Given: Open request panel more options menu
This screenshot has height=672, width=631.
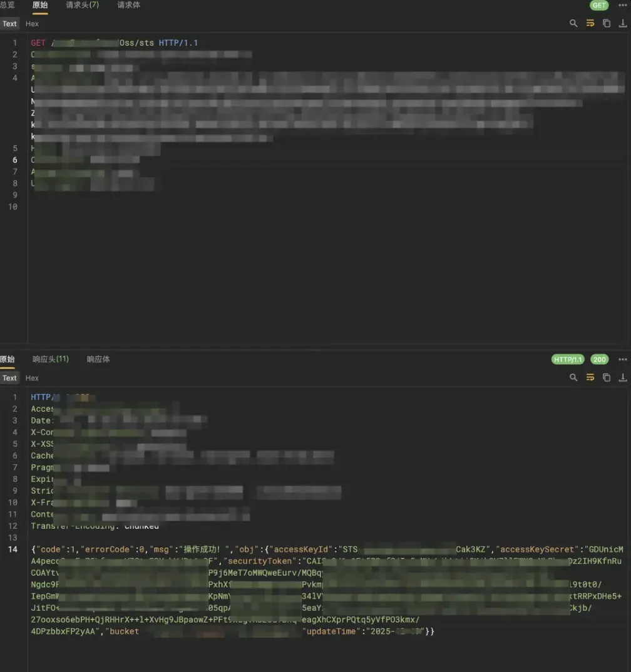Looking at the screenshot, I should pyautogui.click(x=623, y=5).
